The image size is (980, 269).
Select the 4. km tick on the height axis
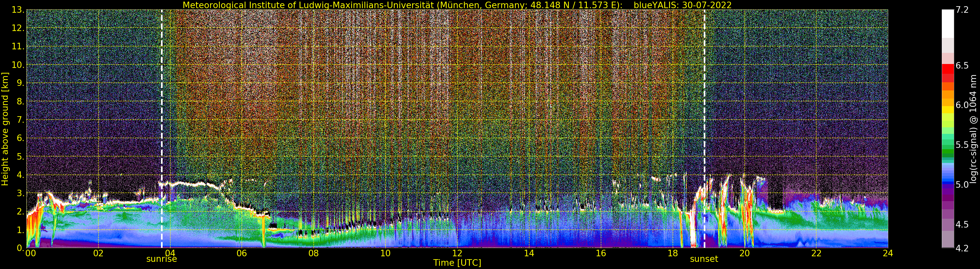tap(20, 175)
